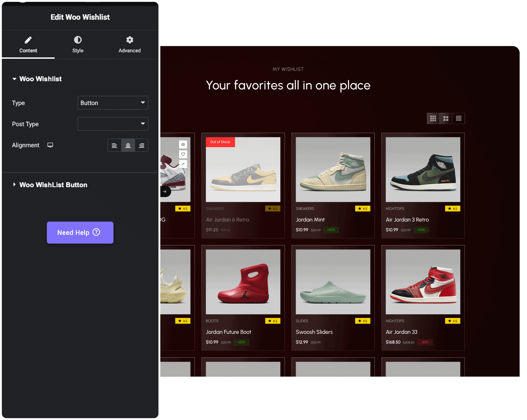
Task: Click the responsive device icon beside Alignment
Action: (50, 145)
